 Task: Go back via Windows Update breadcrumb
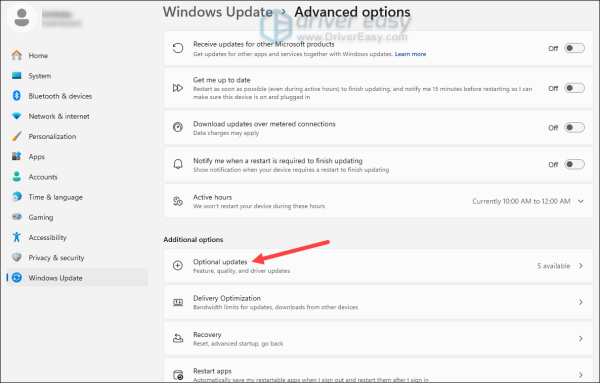click(218, 12)
